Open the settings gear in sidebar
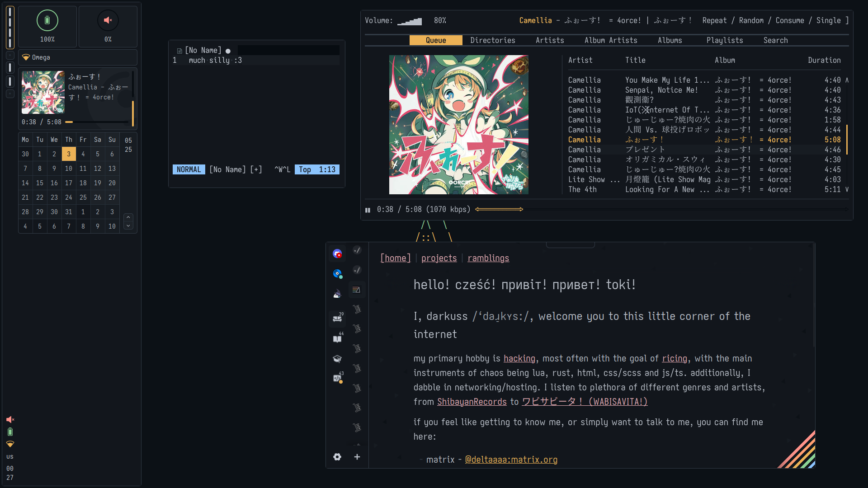This screenshot has width=868, height=488. tap(337, 457)
